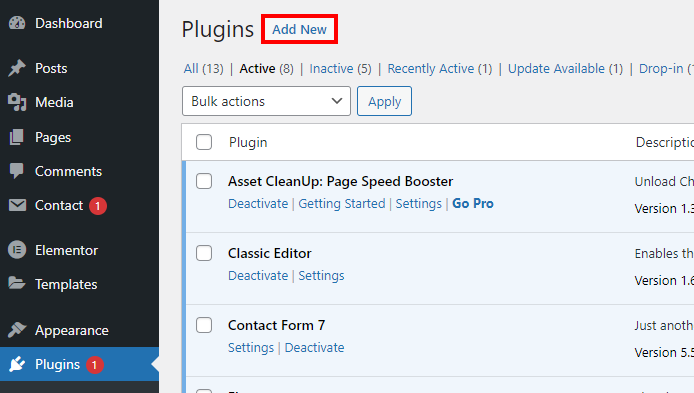This screenshot has width=694, height=393.
Task: Open the Elementor icon in the sidebar
Action: click(17, 250)
